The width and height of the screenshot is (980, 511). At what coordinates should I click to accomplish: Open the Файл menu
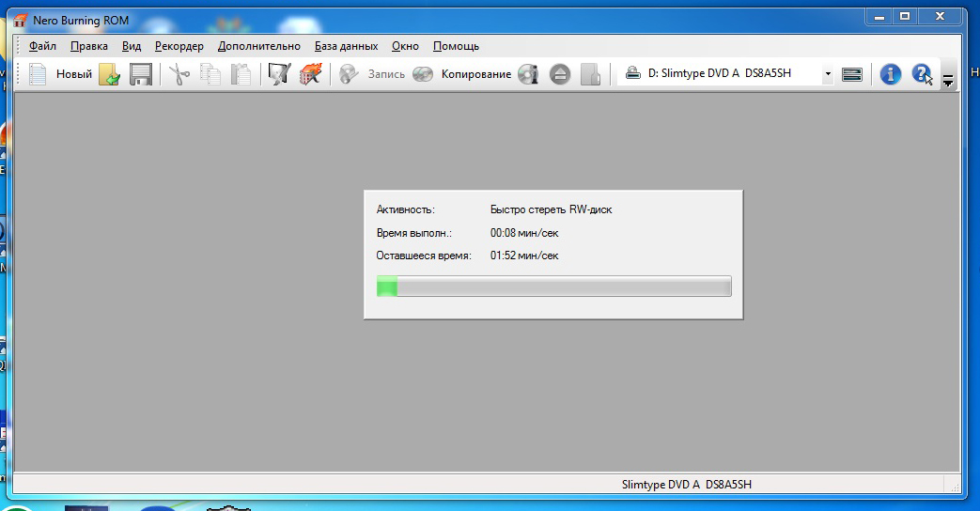[42, 46]
